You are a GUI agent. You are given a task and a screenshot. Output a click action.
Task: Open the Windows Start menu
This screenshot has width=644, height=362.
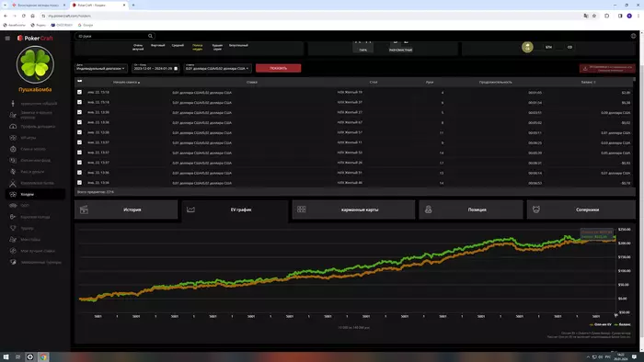pos(6,357)
